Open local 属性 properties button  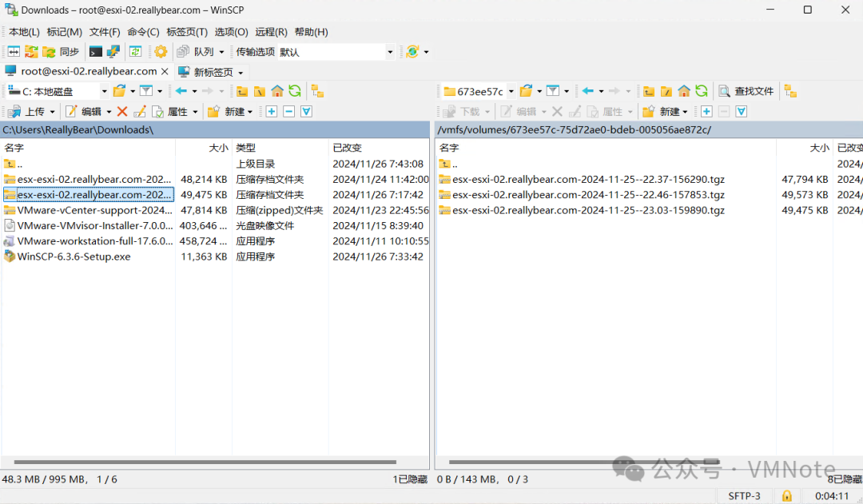pyautogui.click(x=171, y=112)
